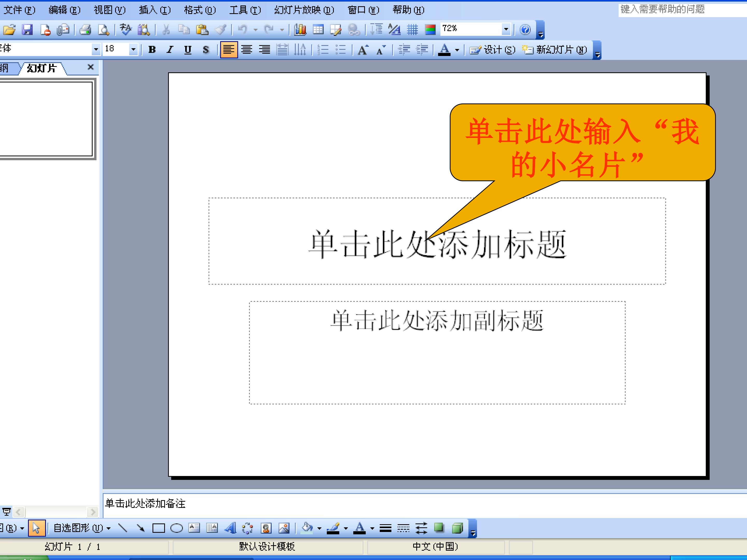Image resolution: width=747 pixels, height=560 pixels.
Task: Click the 设计 (Design) button
Action: click(x=493, y=50)
